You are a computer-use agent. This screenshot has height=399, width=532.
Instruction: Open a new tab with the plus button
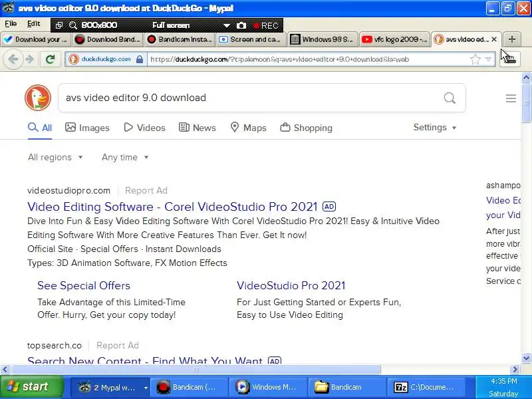(512, 39)
